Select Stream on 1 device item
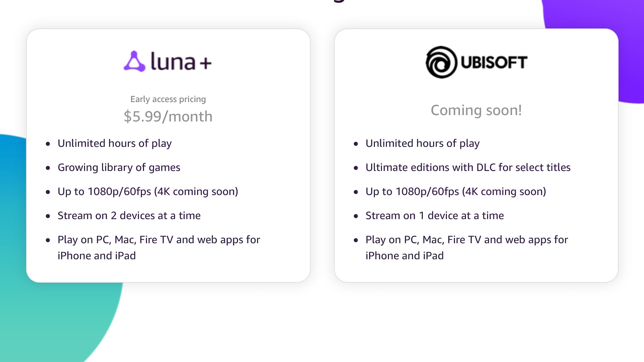This screenshot has width=644, height=362. [x=435, y=216]
